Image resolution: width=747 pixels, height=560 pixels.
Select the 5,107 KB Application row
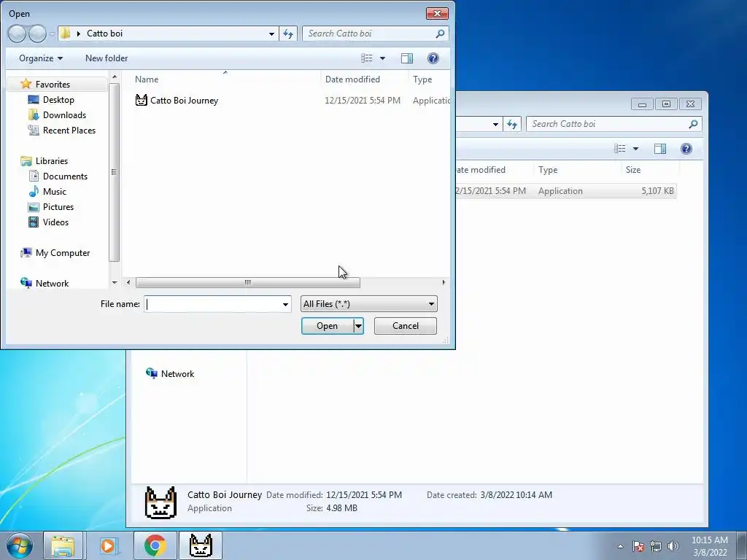tap(566, 191)
